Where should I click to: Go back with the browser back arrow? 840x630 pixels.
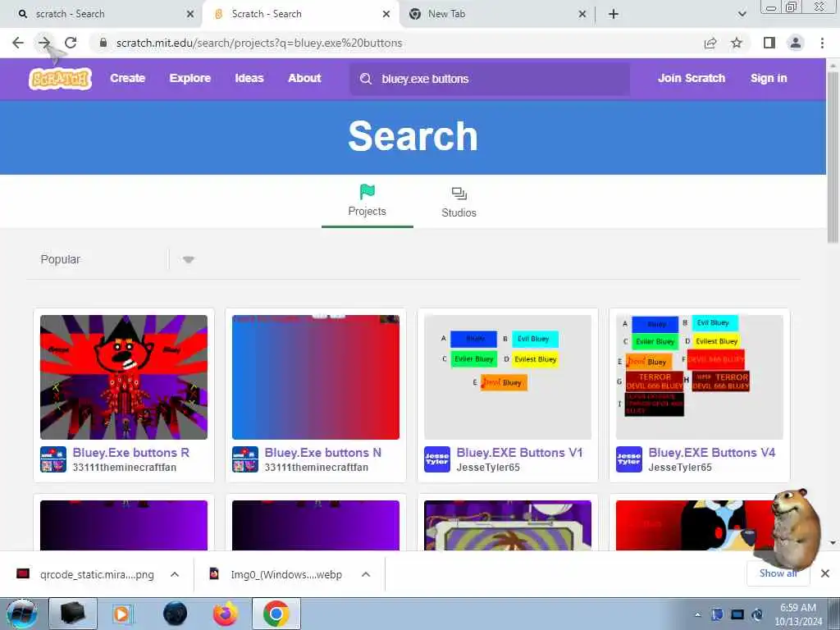click(x=18, y=43)
